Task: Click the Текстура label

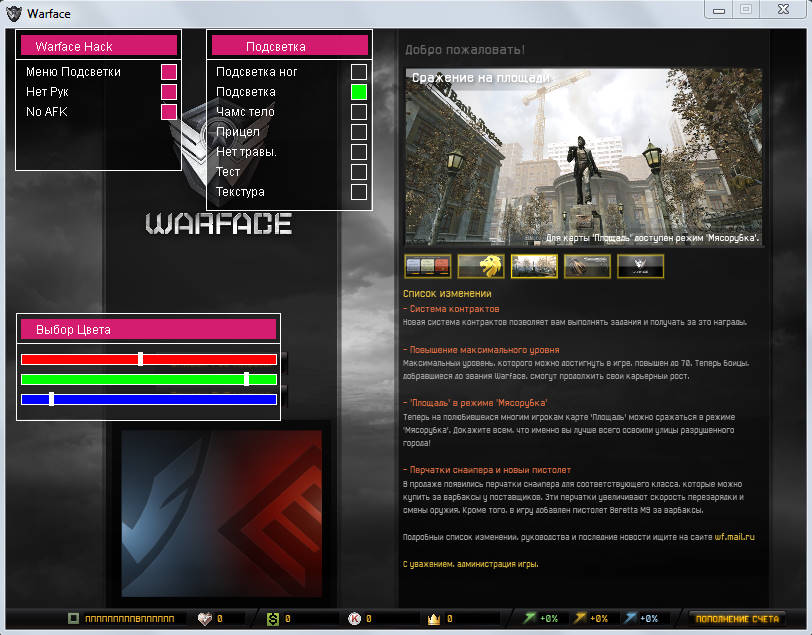Action: point(240,192)
